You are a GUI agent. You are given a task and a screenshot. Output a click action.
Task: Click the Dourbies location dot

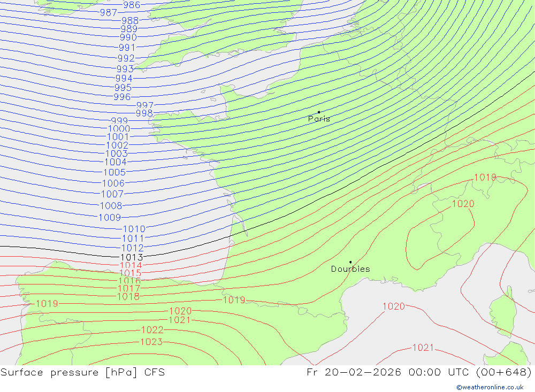point(350,262)
